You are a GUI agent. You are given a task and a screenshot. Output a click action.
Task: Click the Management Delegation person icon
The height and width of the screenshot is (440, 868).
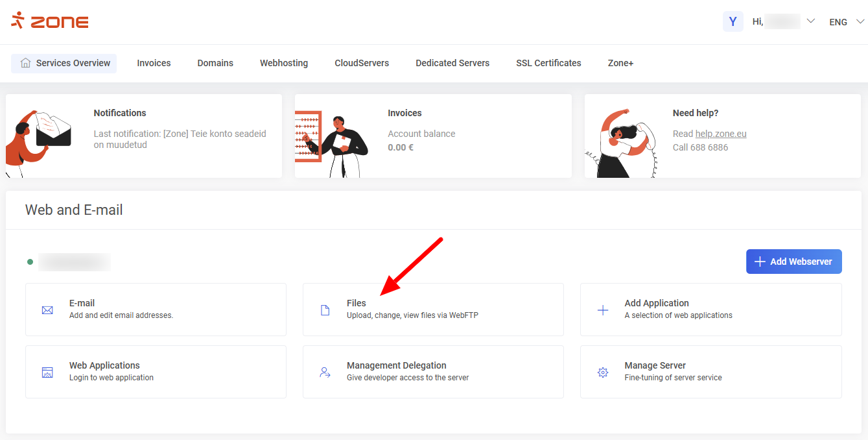[x=325, y=372]
